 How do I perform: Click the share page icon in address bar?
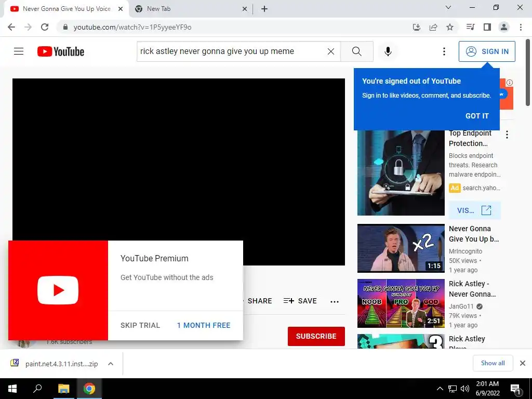point(433,27)
